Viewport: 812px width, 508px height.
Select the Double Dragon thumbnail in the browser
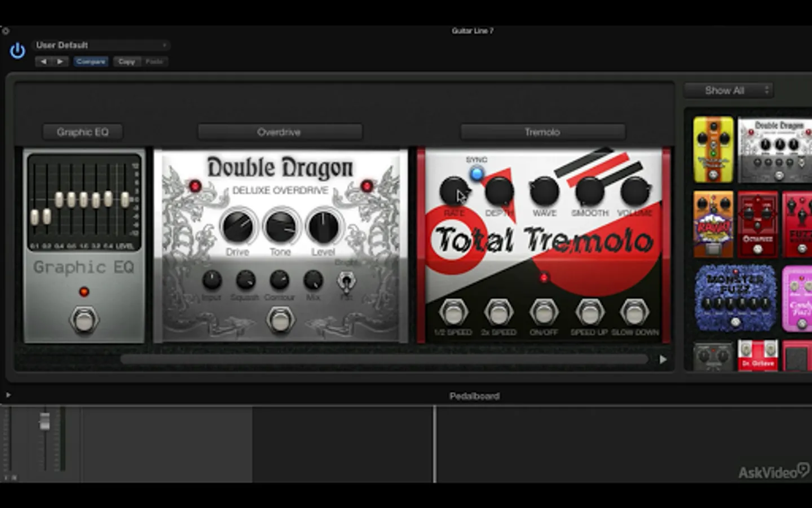click(x=775, y=150)
